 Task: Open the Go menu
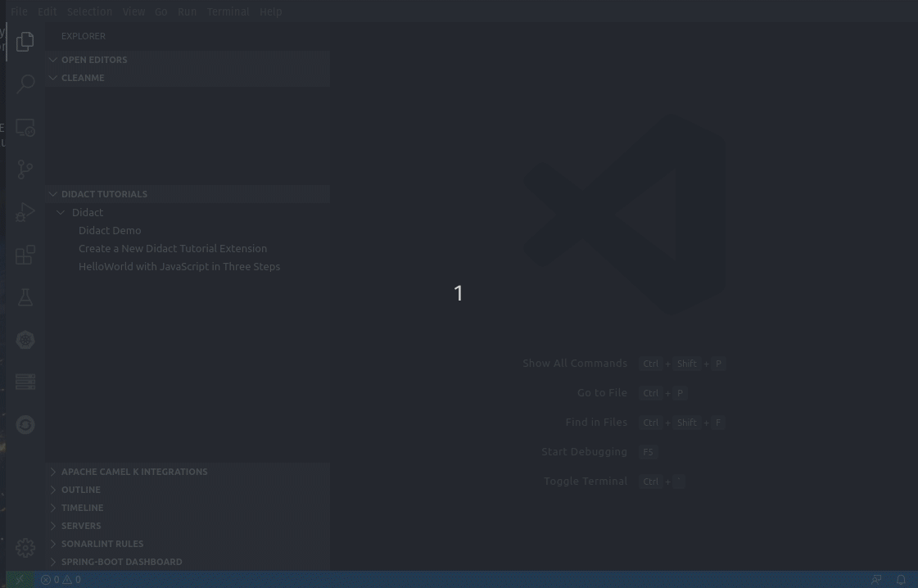click(161, 11)
